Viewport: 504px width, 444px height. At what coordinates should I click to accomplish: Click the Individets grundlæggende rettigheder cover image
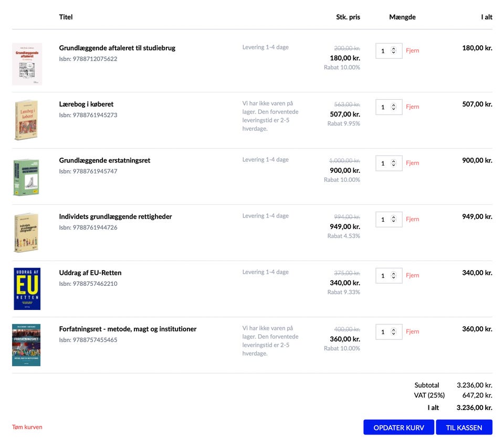(x=26, y=233)
